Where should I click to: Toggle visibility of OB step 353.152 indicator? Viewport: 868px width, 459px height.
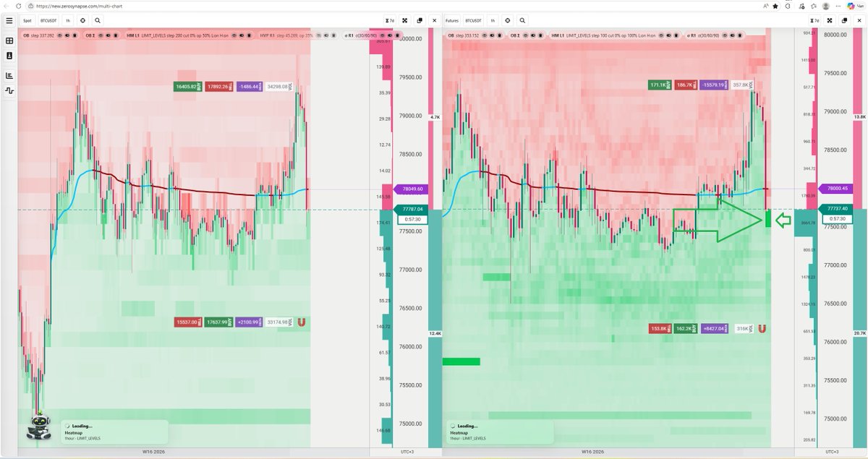pyautogui.click(x=483, y=35)
